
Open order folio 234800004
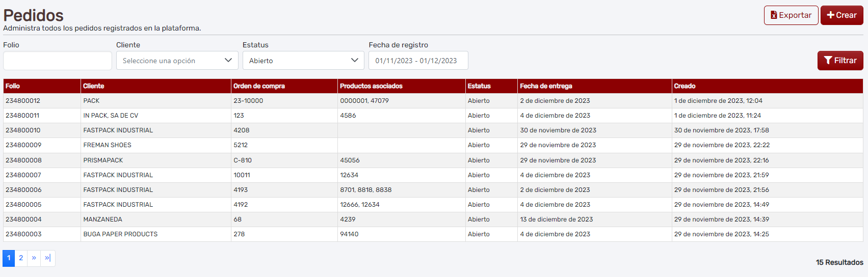tap(23, 219)
